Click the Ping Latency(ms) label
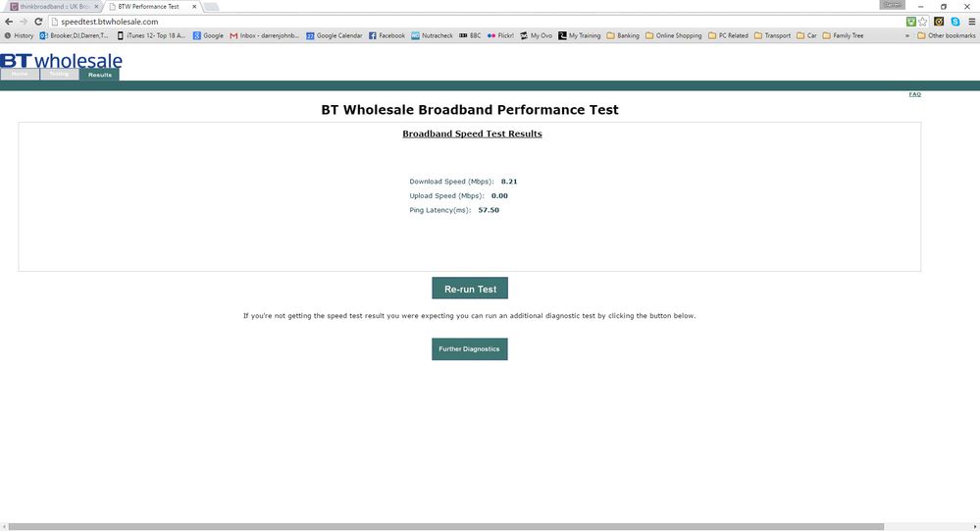Screen dimensions: 980x531 coord(440,210)
